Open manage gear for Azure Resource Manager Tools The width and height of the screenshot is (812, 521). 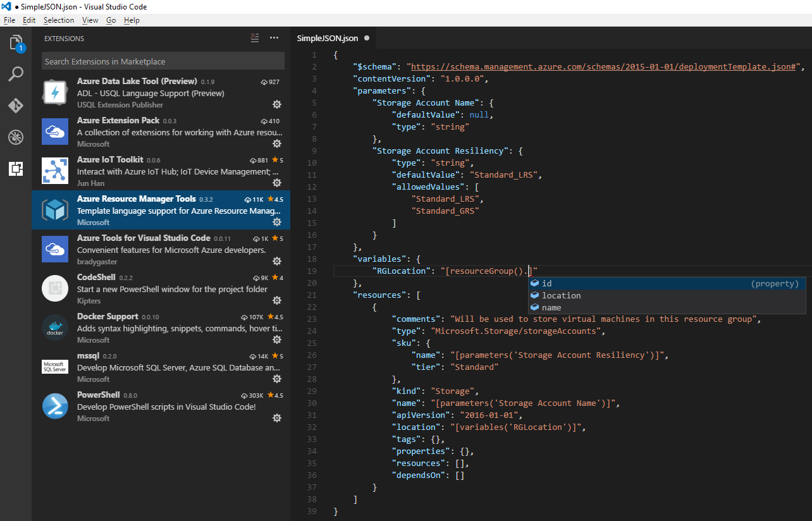click(x=276, y=222)
